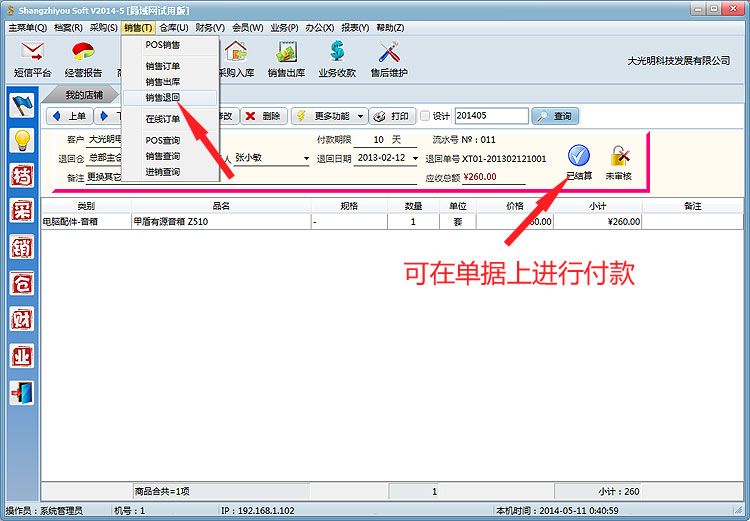750x521 pixels.
Task: Click the 删除 delete button
Action: tap(264, 116)
